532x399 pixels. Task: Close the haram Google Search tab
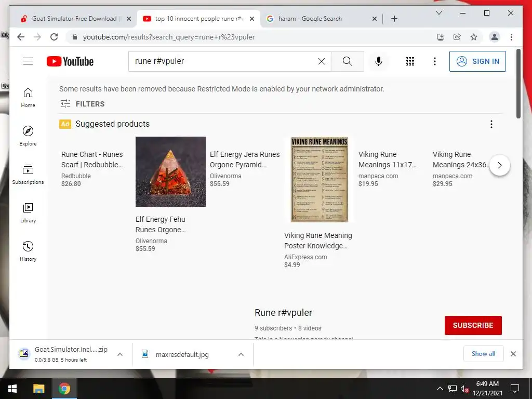(374, 19)
